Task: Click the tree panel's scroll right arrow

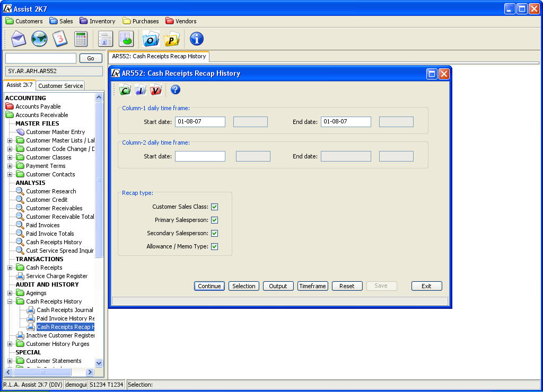Action: [x=90, y=372]
